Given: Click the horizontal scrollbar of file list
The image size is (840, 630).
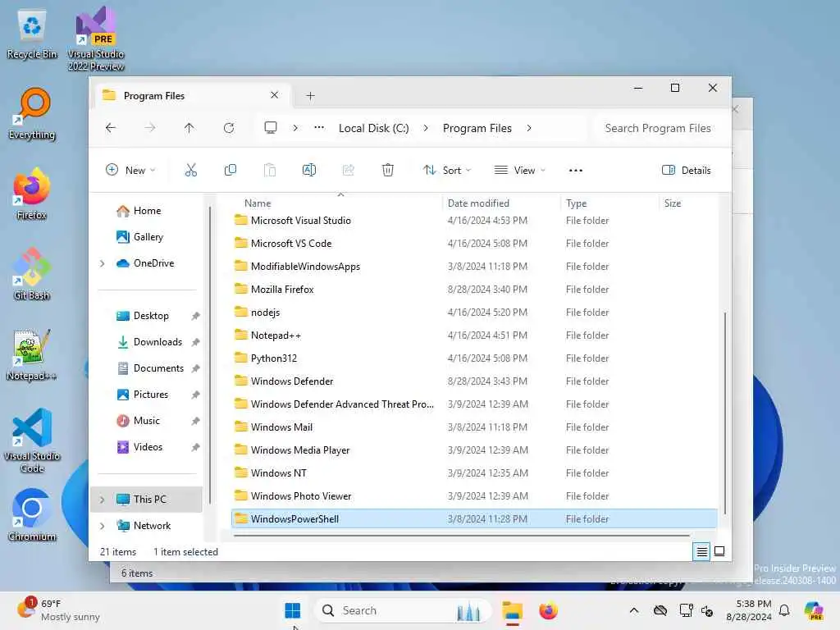Looking at the screenshot, I should tap(461, 535).
